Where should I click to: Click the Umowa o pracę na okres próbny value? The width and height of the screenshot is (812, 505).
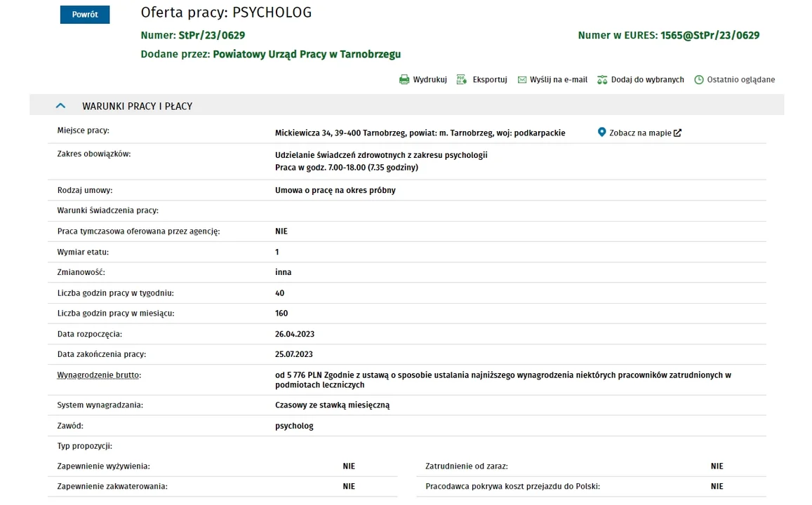[x=335, y=190]
